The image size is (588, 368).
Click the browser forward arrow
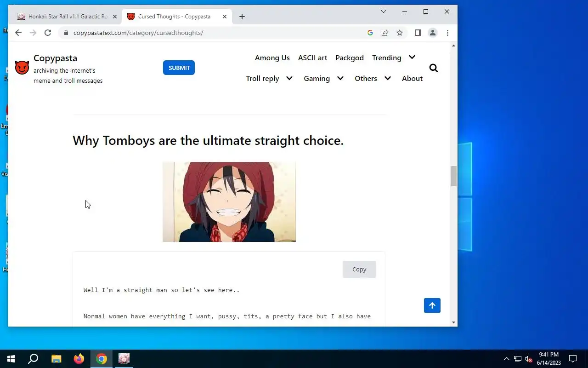click(33, 33)
